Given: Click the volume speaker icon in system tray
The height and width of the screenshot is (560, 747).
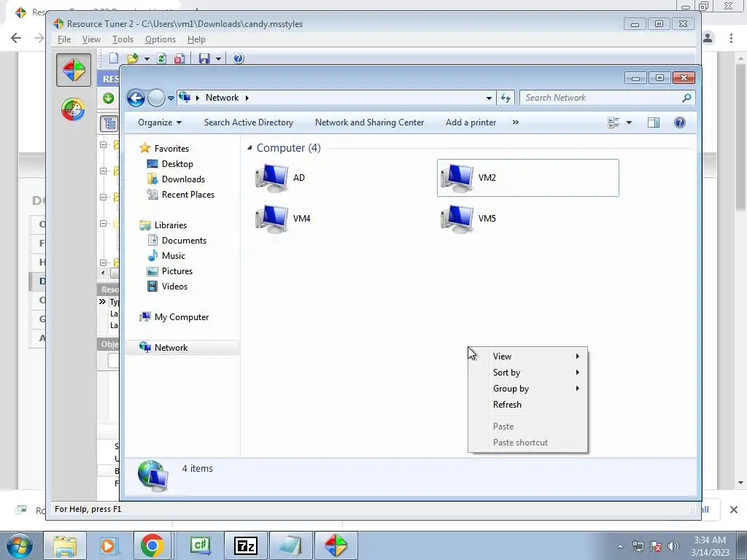Looking at the screenshot, I should (x=673, y=545).
